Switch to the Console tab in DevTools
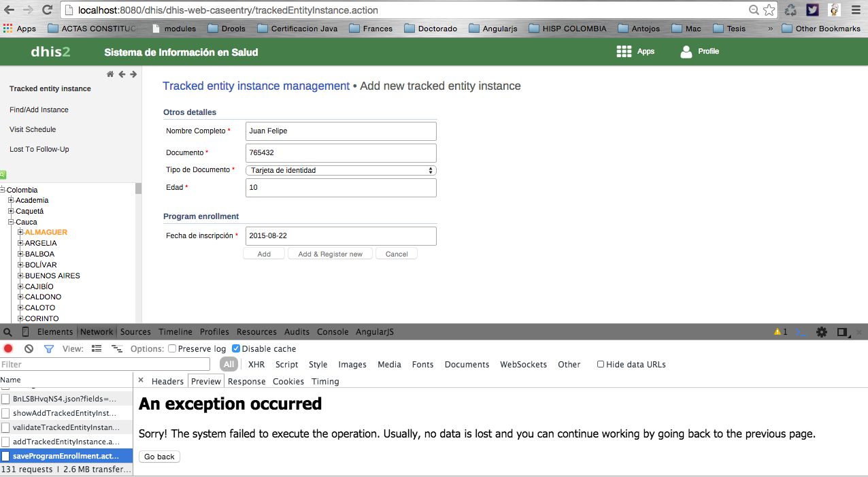This screenshot has width=868, height=477. 333,332
